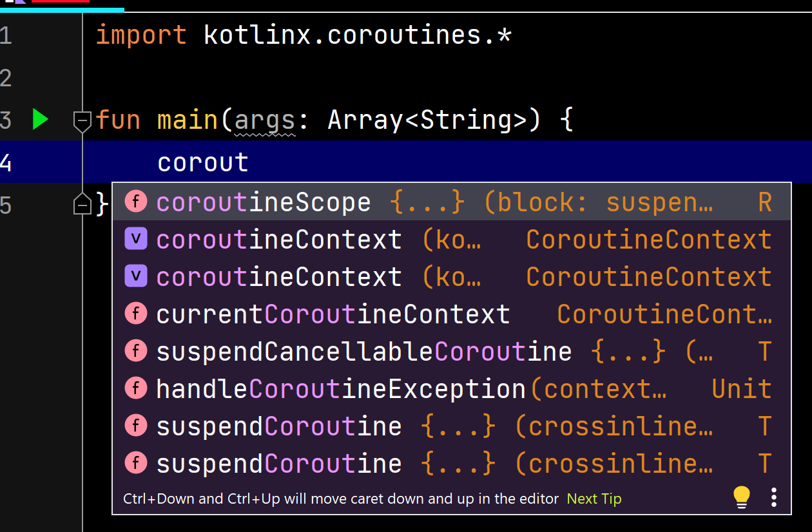Click the args parameter on line 3
The height and width of the screenshot is (532, 812).
coord(264,121)
